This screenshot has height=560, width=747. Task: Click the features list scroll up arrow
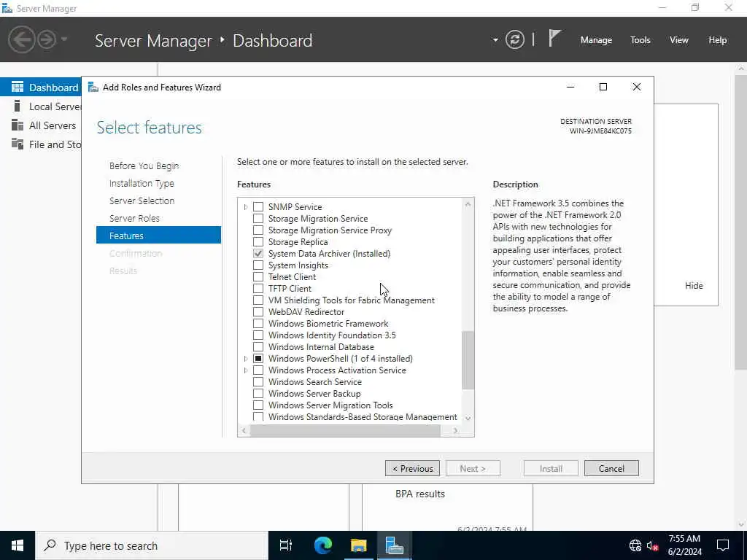click(x=468, y=204)
